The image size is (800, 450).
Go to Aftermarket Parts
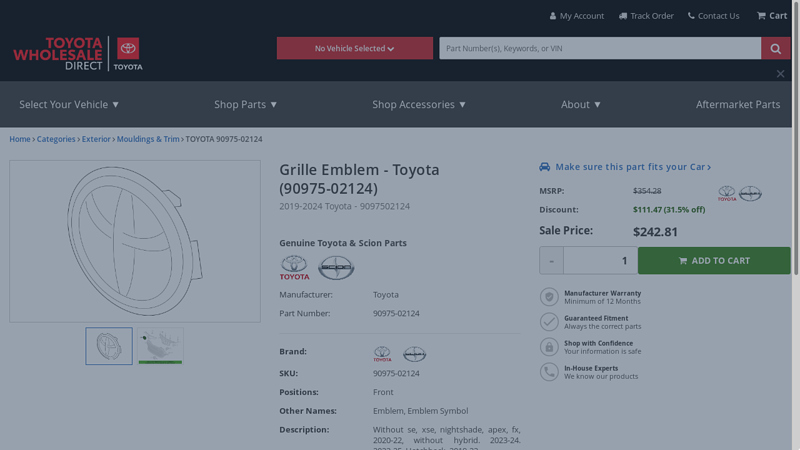(737, 104)
